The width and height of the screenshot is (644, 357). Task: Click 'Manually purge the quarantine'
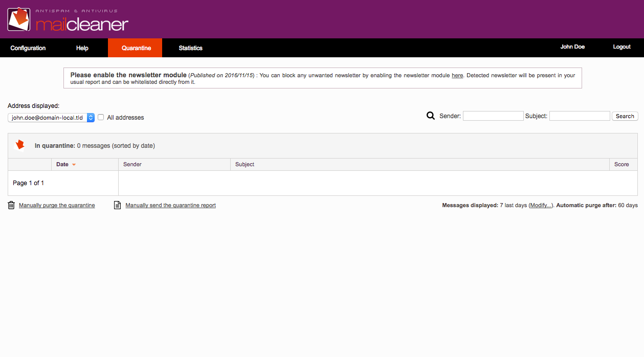click(x=56, y=205)
